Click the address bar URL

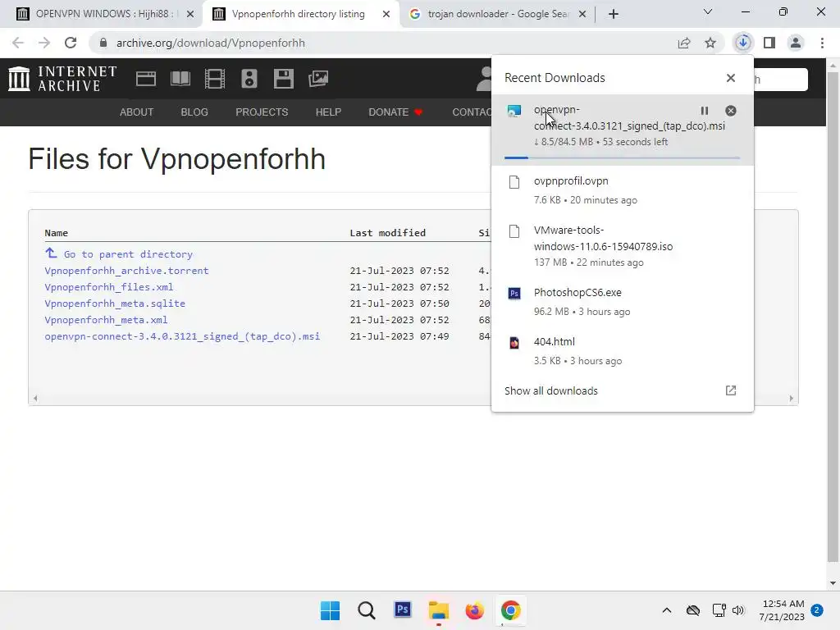(x=211, y=43)
